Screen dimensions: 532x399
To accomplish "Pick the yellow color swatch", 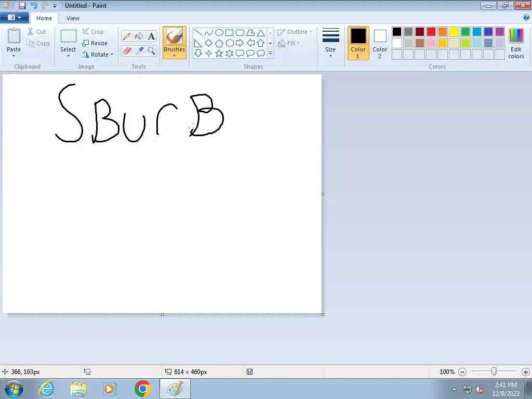I will [x=454, y=32].
